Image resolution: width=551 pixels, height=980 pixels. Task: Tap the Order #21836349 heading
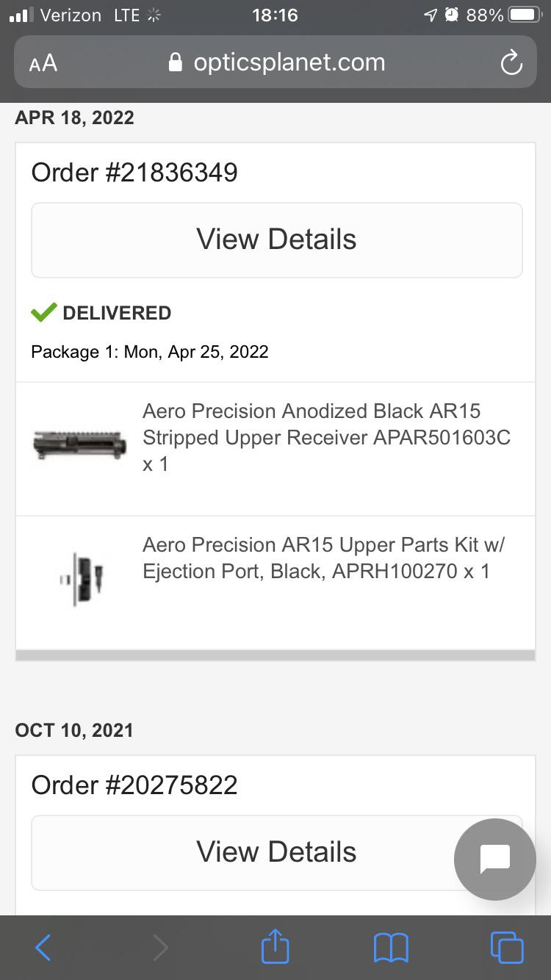pos(134,173)
